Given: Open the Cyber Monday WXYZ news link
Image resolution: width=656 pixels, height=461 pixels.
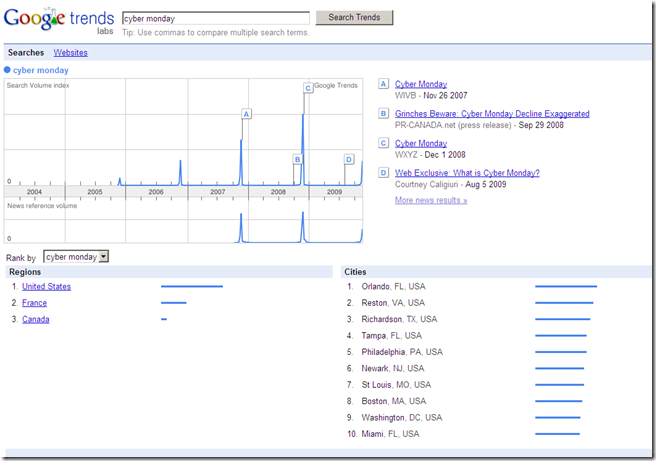Looking at the screenshot, I should click(421, 143).
